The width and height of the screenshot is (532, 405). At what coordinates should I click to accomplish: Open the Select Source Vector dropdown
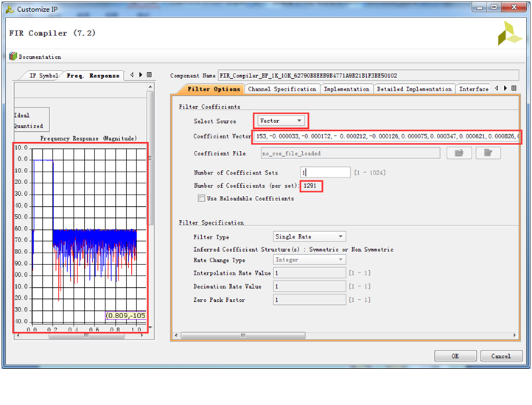[x=281, y=121]
